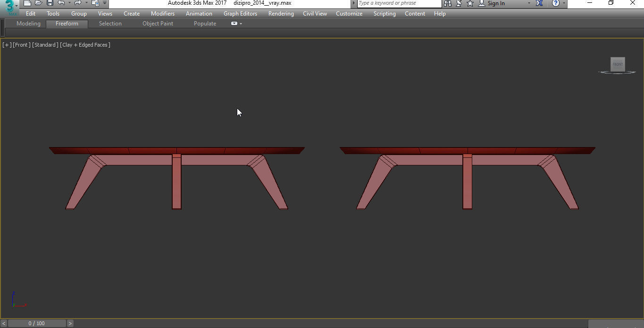This screenshot has width=644, height=328.
Task: Click the time slider 0 / 100 handle
Action: (x=36, y=323)
